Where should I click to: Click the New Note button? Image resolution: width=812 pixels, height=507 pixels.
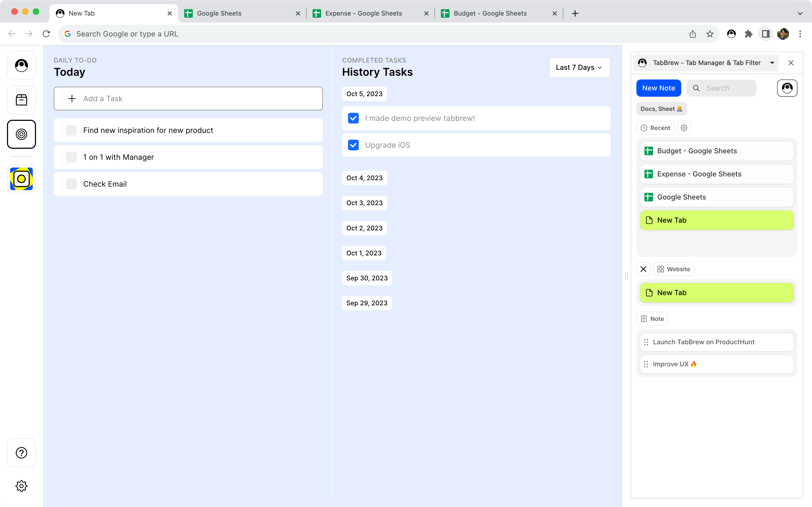(658, 88)
